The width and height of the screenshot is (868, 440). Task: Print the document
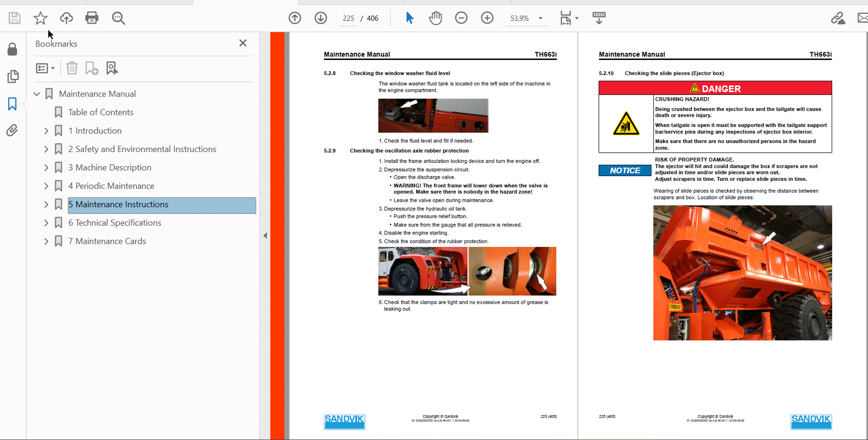[92, 18]
